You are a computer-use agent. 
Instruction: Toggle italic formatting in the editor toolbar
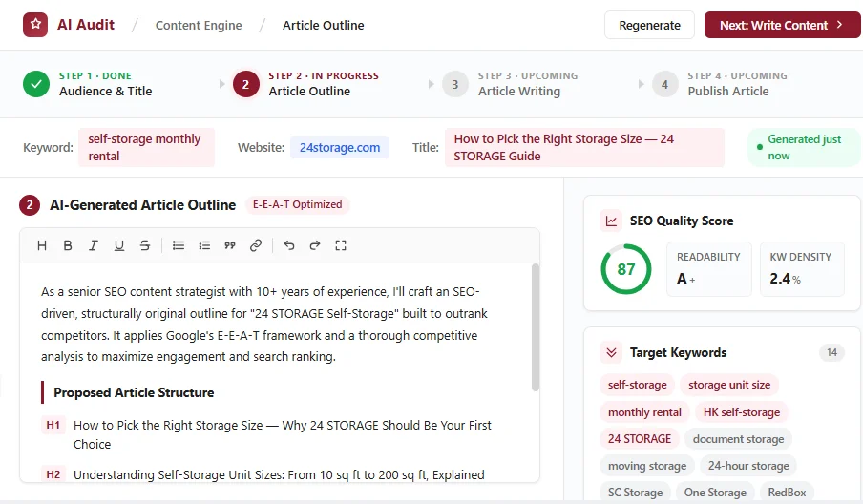tap(94, 245)
